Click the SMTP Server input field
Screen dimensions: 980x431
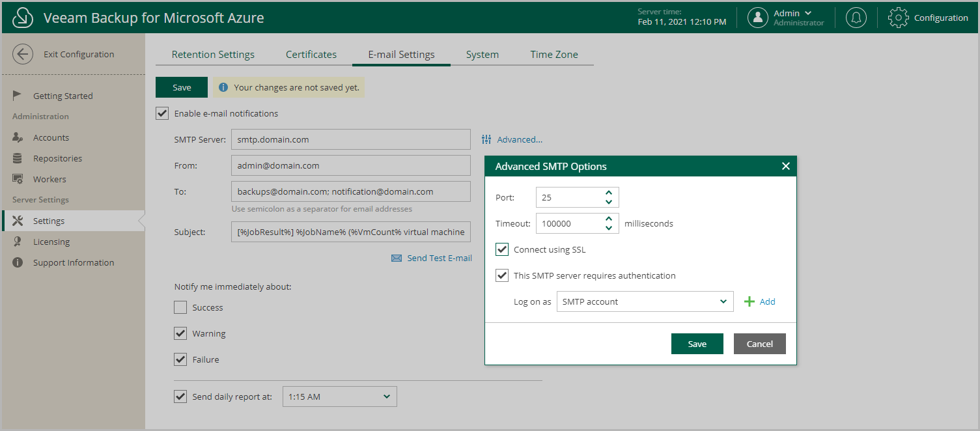[350, 139]
